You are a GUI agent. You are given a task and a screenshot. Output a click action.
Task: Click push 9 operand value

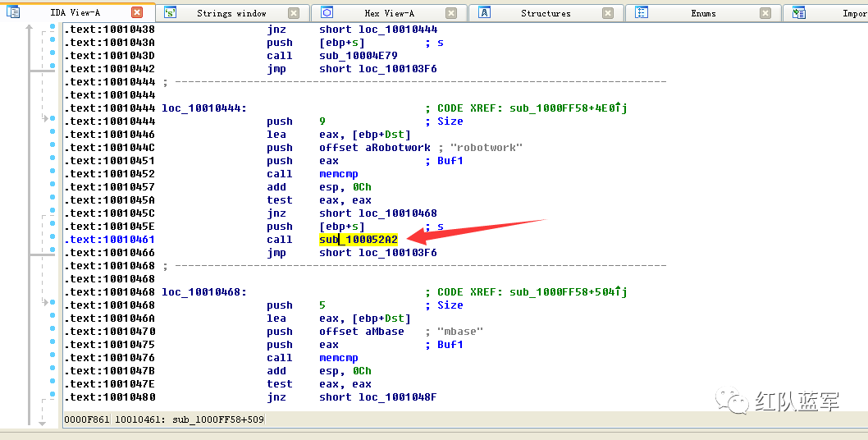pyautogui.click(x=322, y=121)
